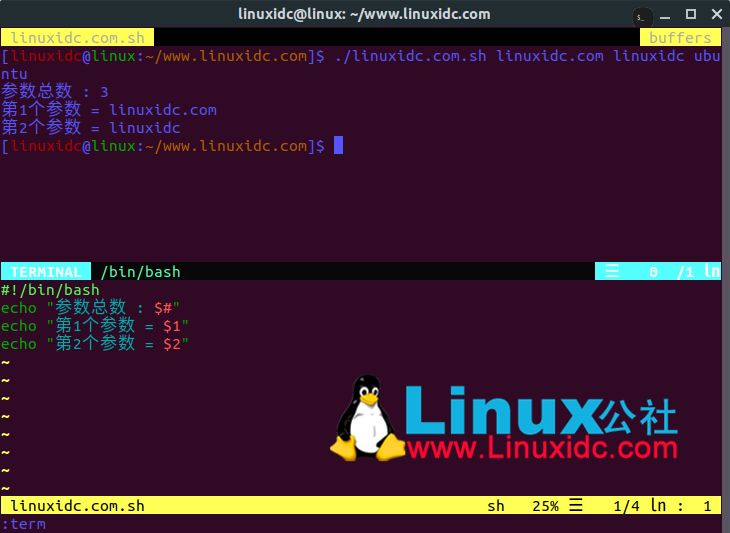Click the window title linuxidc@linux
The height and width of the screenshot is (533, 730).
tap(364, 14)
